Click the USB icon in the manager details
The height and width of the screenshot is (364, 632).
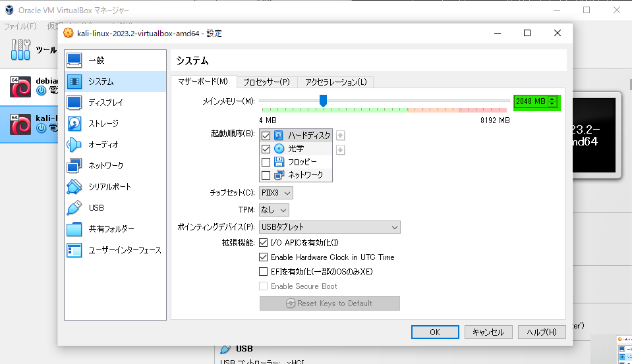225,349
